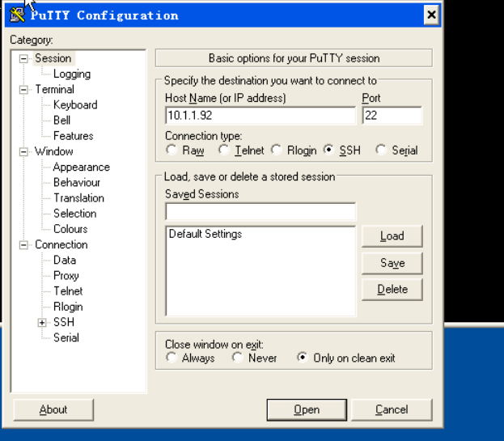Click the Cancel button
The width and height of the screenshot is (504, 441).
click(x=392, y=409)
